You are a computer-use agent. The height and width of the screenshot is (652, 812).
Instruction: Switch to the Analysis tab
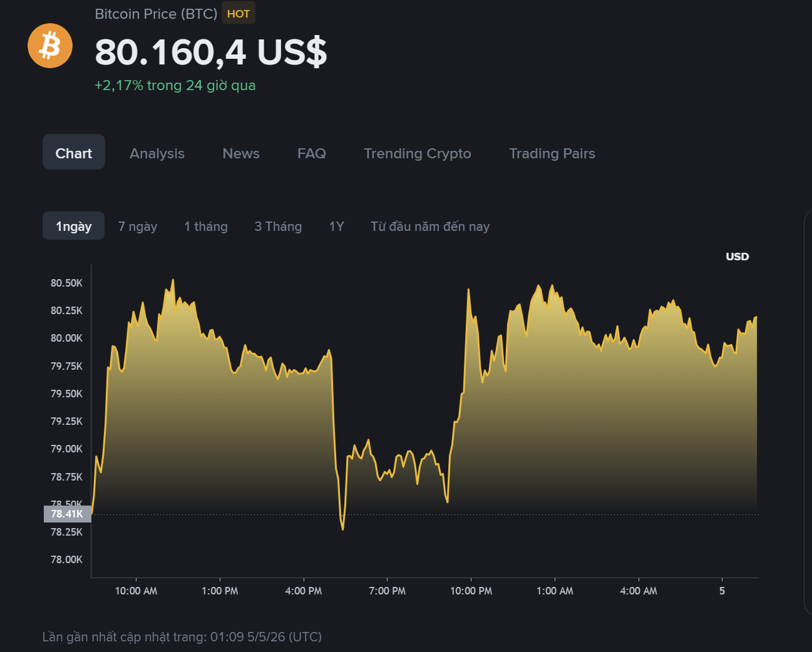pos(157,153)
